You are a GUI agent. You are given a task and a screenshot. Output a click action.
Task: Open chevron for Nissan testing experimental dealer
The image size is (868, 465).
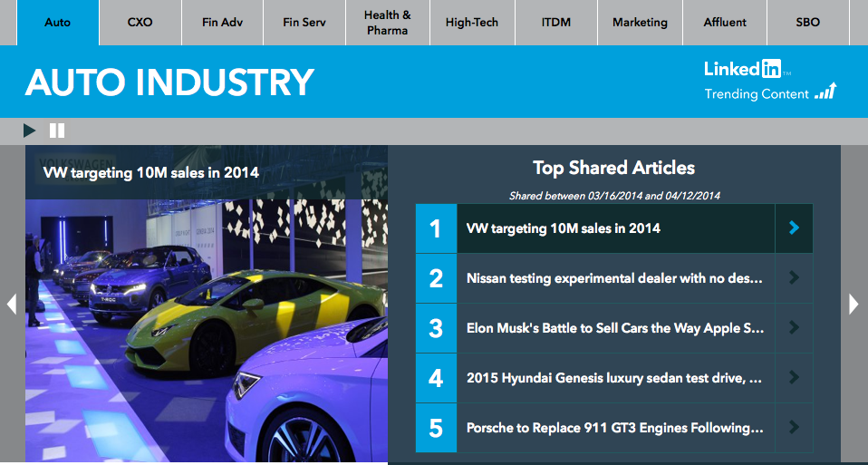pos(794,278)
